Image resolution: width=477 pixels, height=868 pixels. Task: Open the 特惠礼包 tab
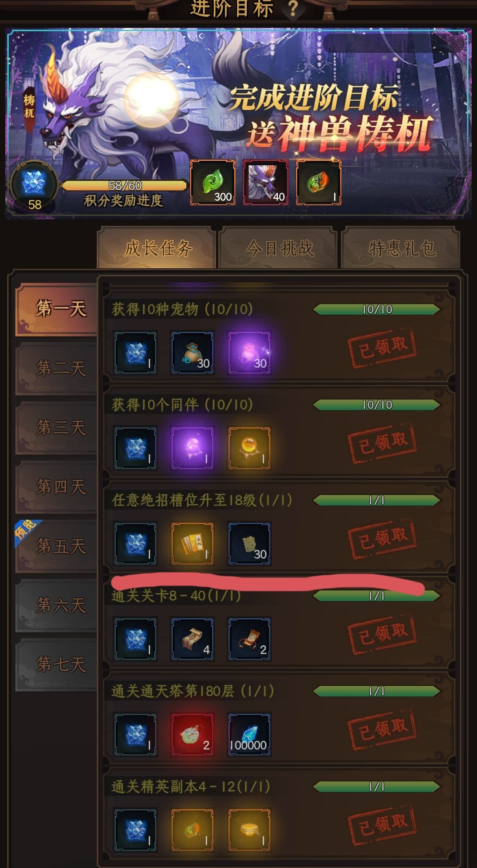(x=402, y=248)
